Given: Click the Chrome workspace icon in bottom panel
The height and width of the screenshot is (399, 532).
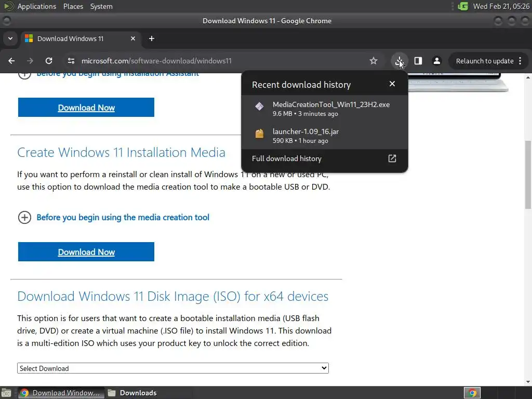Looking at the screenshot, I should tap(472, 393).
